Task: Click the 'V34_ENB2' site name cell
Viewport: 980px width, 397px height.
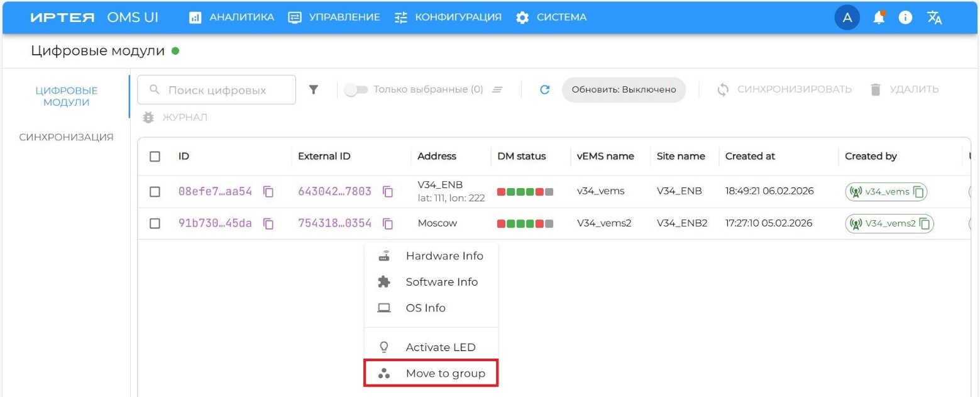Action: 682,223
